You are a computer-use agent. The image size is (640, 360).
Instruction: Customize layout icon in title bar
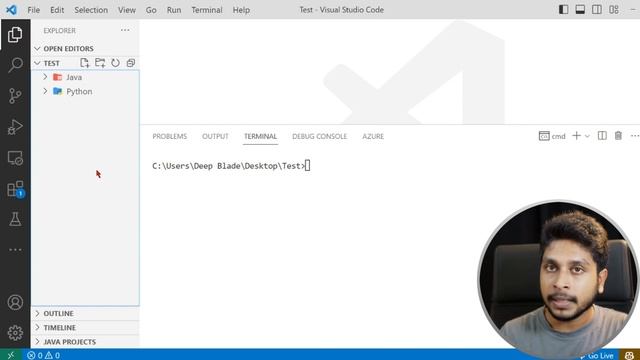(x=614, y=9)
